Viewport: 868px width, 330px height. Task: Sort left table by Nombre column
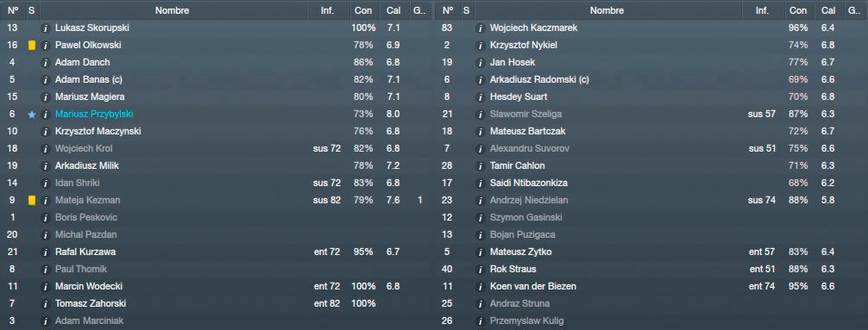(x=173, y=10)
